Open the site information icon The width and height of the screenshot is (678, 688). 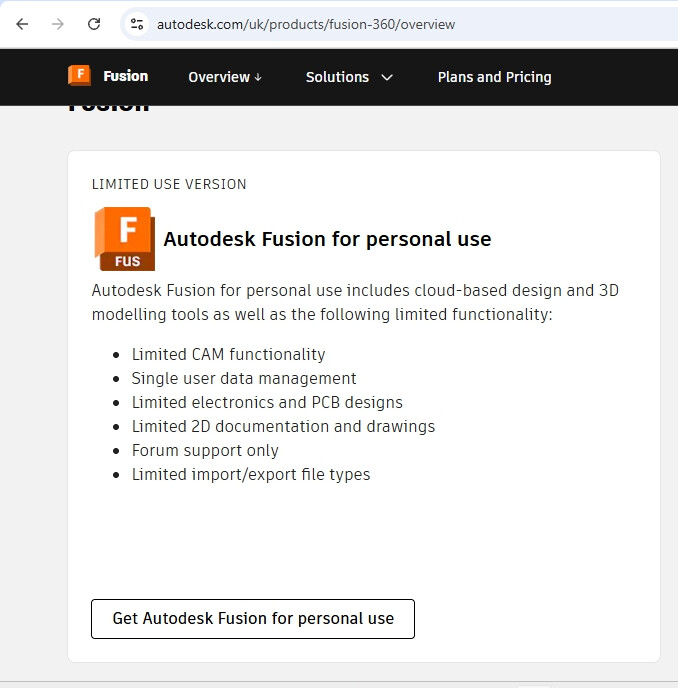pyautogui.click(x=137, y=24)
